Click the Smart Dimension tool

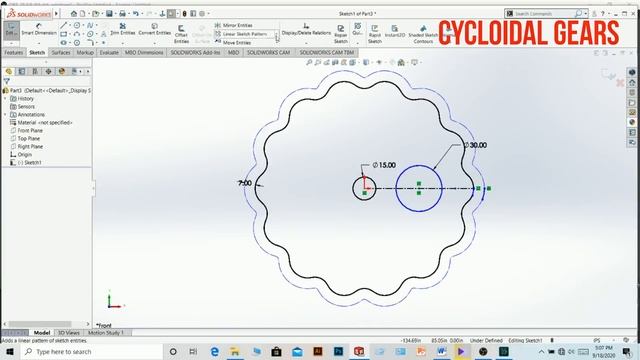click(39, 29)
